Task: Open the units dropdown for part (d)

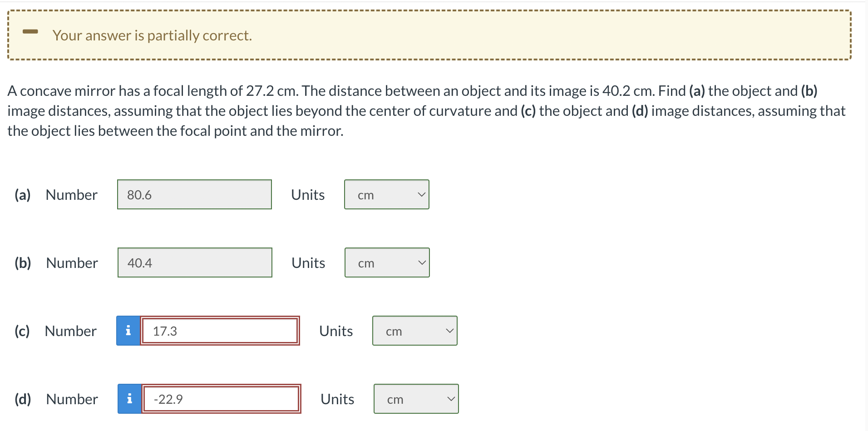Action: coord(416,399)
